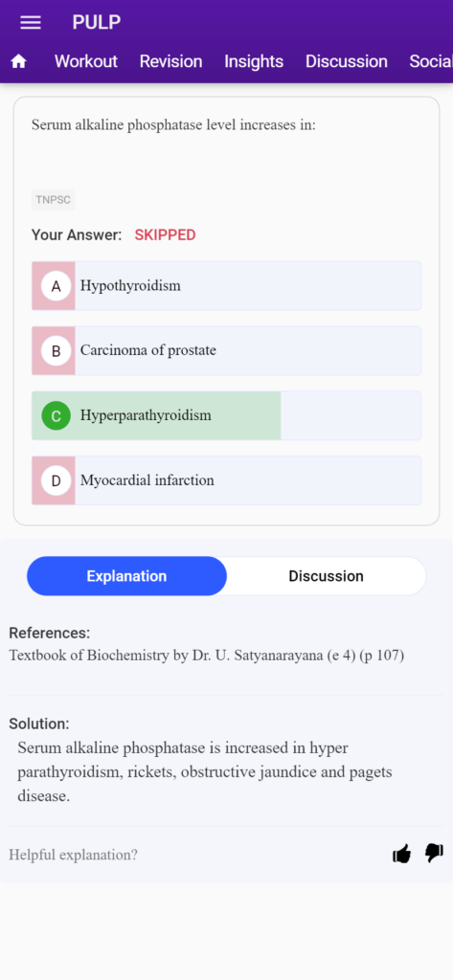This screenshot has width=453, height=980.
Task: Open the Social tab
Action: [431, 61]
